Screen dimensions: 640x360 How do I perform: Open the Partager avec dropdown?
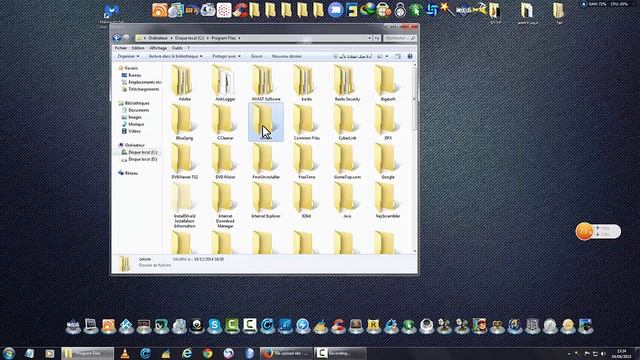[x=227, y=56]
